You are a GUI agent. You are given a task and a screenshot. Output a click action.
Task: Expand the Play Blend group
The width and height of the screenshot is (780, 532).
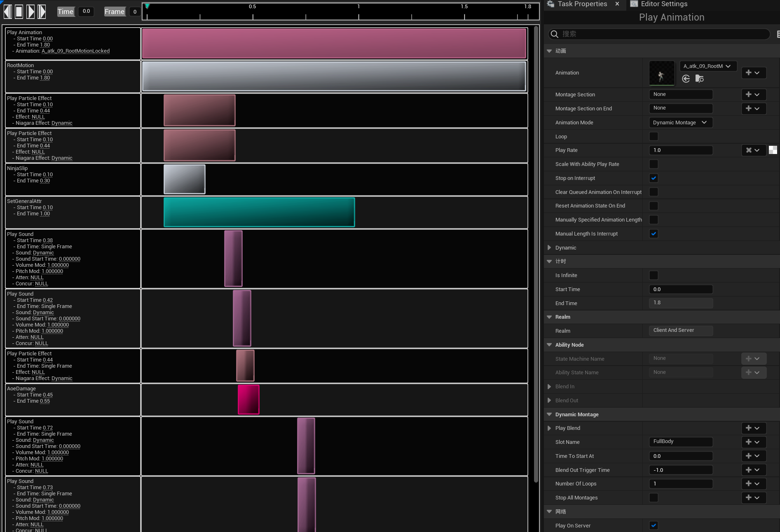(x=549, y=428)
